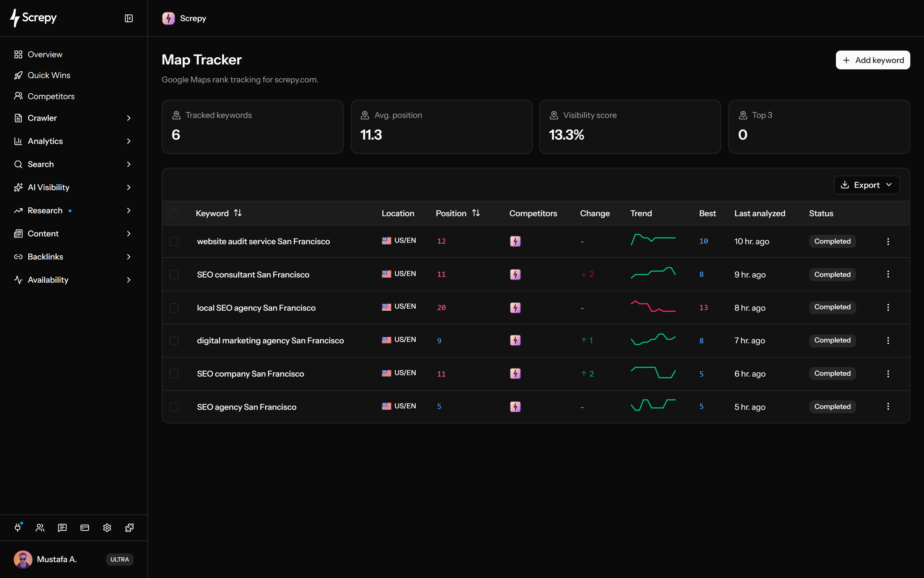Click competitor icon in SEO company row
The height and width of the screenshot is (578, 924).
(x=515, y=373)
